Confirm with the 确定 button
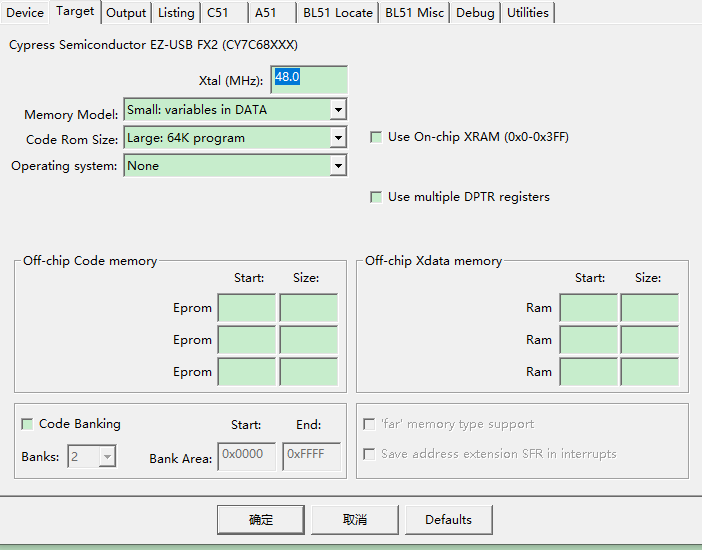This screenshot has width=702, height=550. point(261,520)
